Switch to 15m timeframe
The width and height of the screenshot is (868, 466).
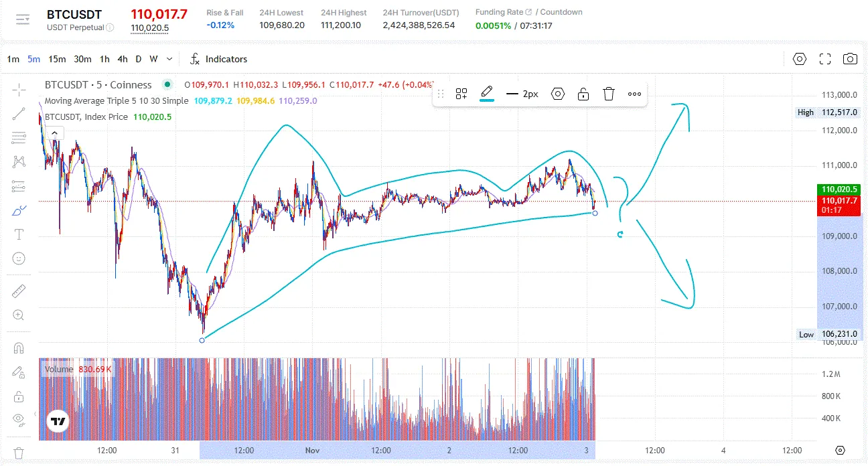coord(57,59)
